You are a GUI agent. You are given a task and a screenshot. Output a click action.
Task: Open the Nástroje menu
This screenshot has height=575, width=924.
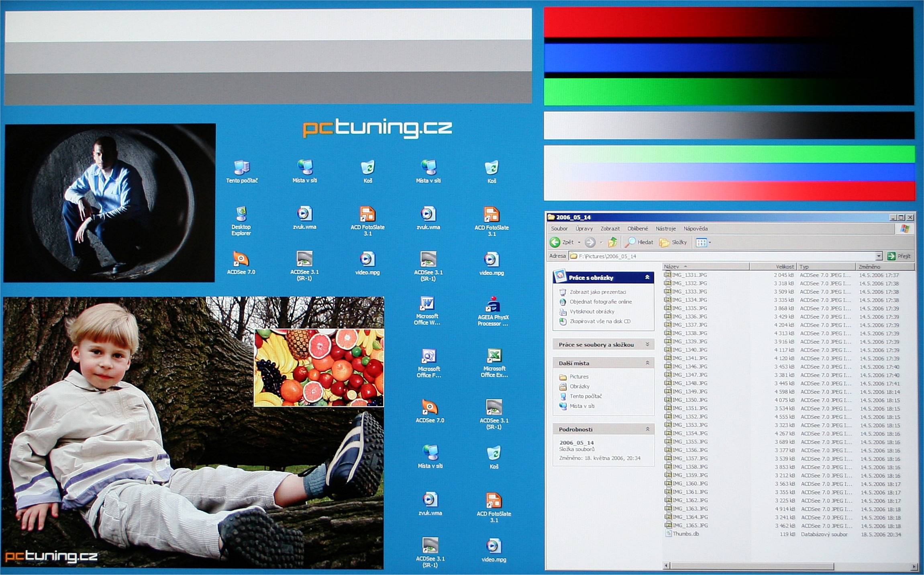click(x=665, y=229)
